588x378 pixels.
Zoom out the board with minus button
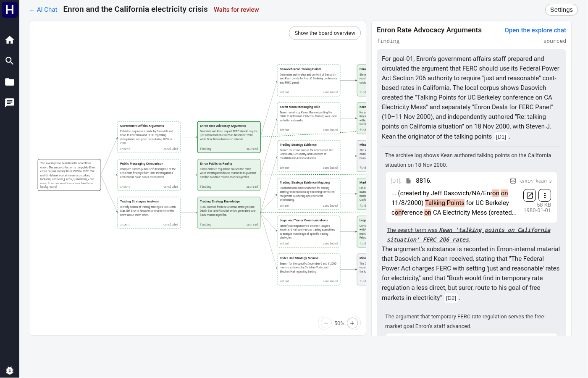(326, 323)
